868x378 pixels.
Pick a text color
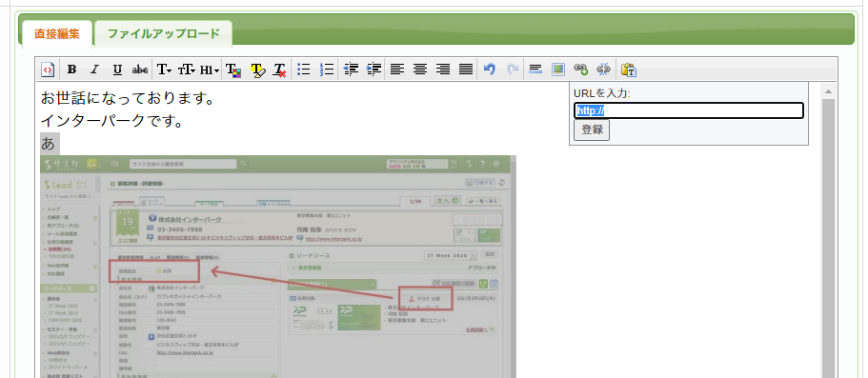(x=233, y=70)
